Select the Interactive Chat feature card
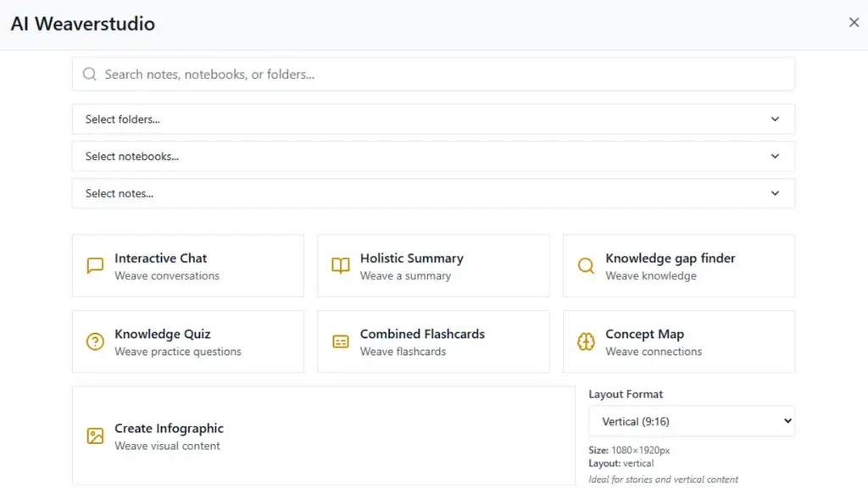 click(x=187, y=265)
